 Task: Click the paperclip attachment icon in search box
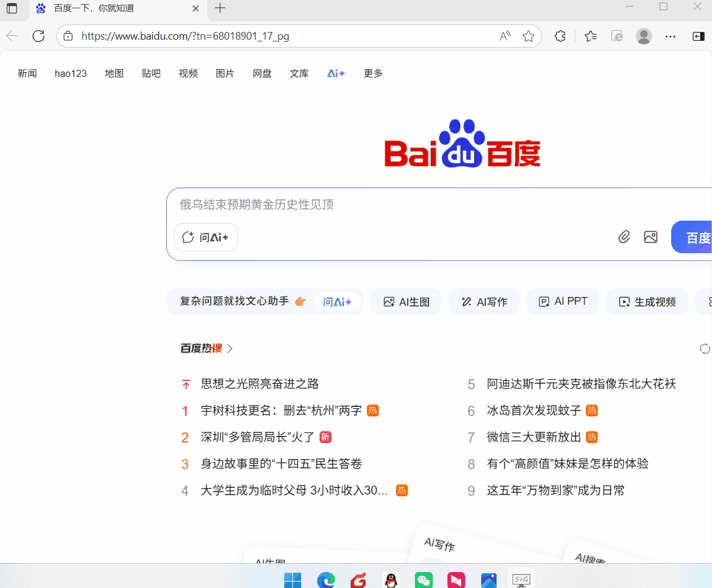click(624, 237)
